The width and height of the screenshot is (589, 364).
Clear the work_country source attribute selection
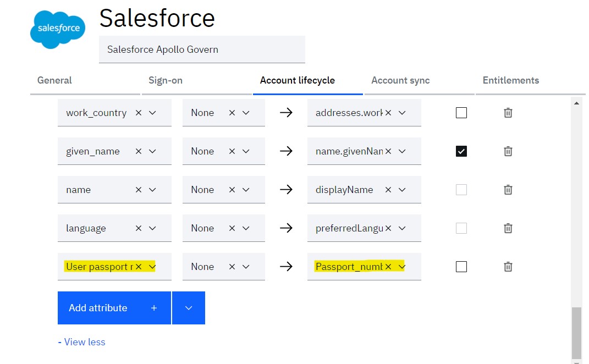139,113
